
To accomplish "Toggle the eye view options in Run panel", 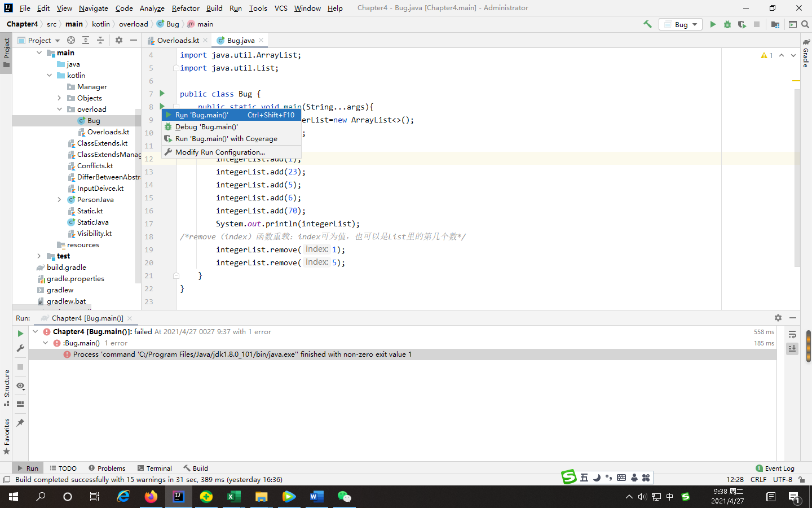I will tap(20, 386).
